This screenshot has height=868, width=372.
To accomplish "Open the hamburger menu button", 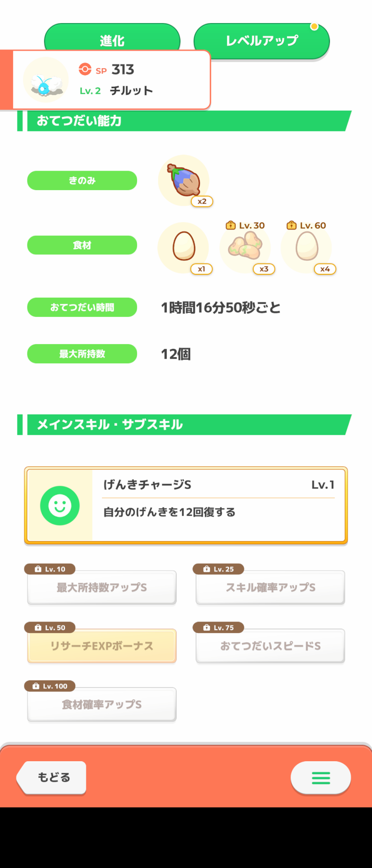I will (321, 778).
